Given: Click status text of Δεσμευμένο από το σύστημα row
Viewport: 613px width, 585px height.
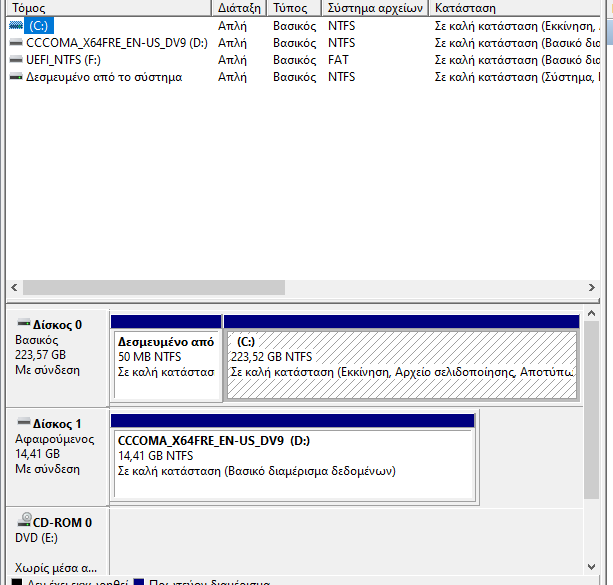Looking at the screenshot, I should (517, 77).
